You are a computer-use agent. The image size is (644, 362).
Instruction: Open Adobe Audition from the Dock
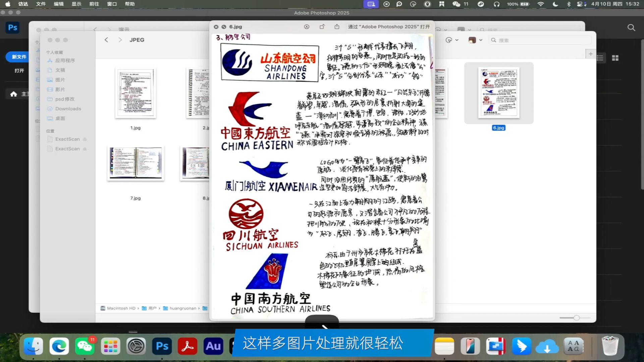(213, 346)
